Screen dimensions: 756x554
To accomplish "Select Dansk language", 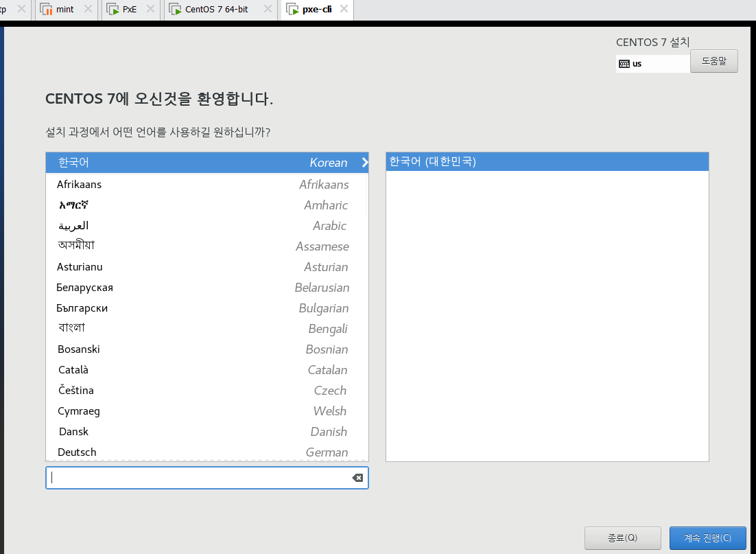I will (x=207, y=432).
